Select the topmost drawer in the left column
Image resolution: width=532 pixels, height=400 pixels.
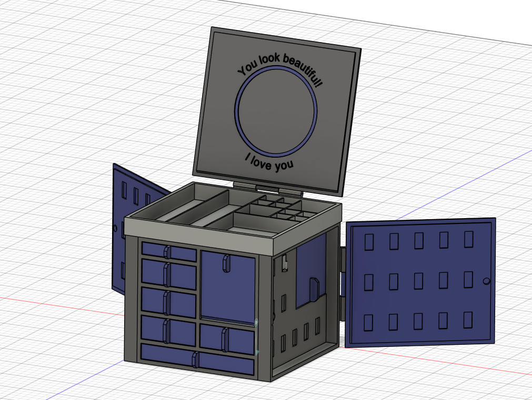[169, 252]
